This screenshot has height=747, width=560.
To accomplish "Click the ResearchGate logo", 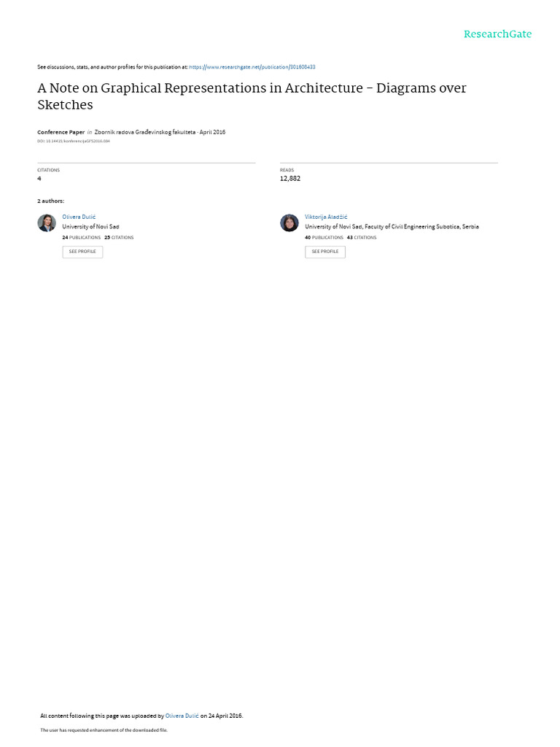I will pos(497,34).
